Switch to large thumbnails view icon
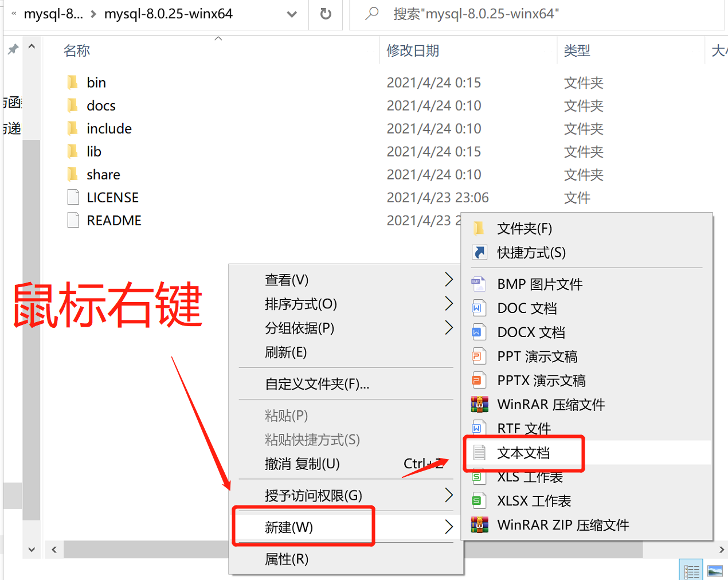 (x=715, y=571)
